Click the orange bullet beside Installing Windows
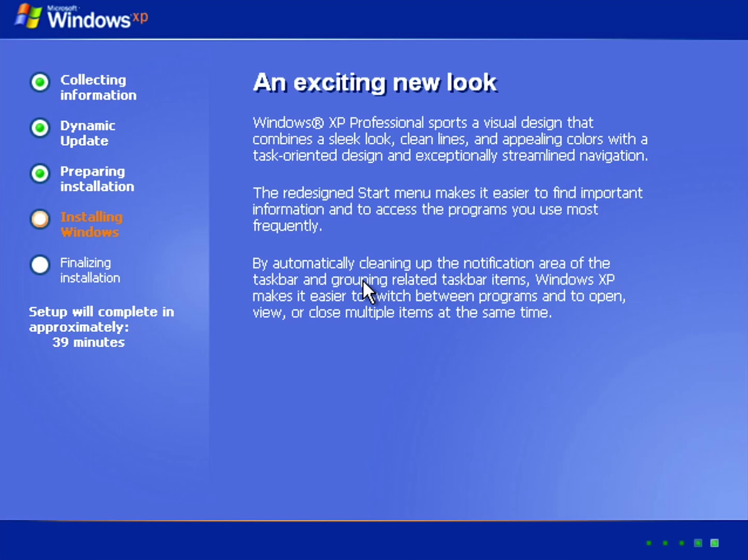Image resolution: width=748 pixels, height=560 pixels. 40,219
